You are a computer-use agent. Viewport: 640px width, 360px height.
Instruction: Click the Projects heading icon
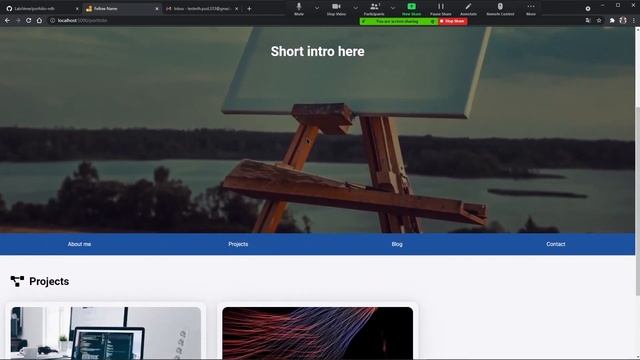[x=17, y=281]
